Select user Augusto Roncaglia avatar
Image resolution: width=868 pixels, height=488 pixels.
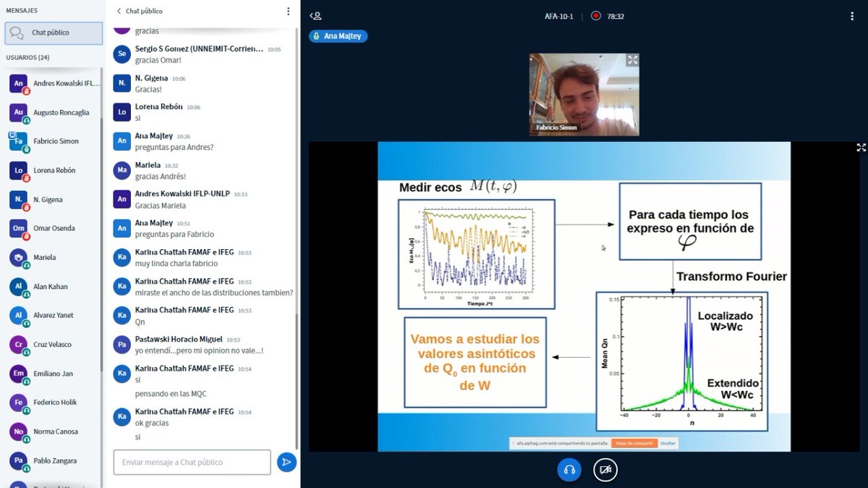point(19,113)
